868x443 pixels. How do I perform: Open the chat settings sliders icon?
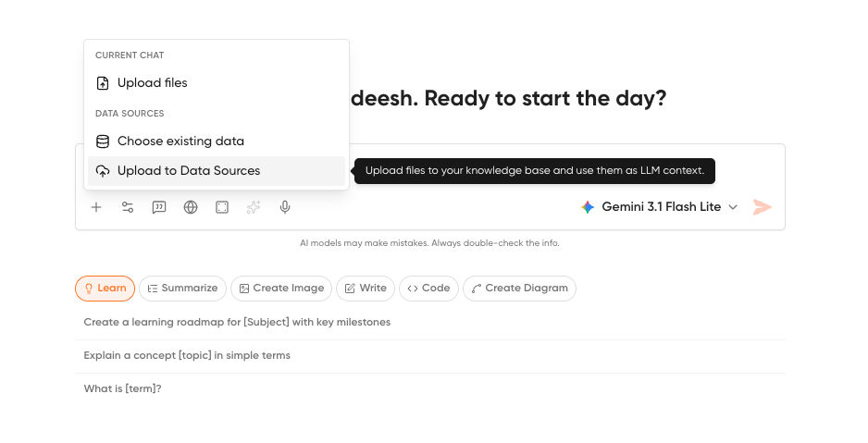128,207
